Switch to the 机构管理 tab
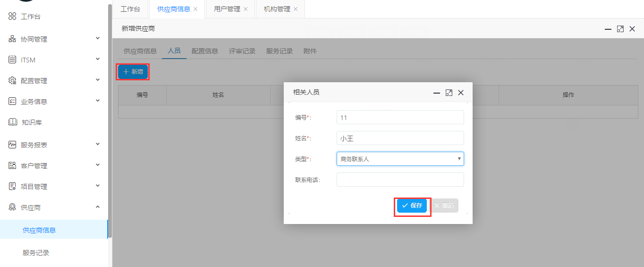Image resolution: width=644 pixels, height=267 pixels. point(277,9)
